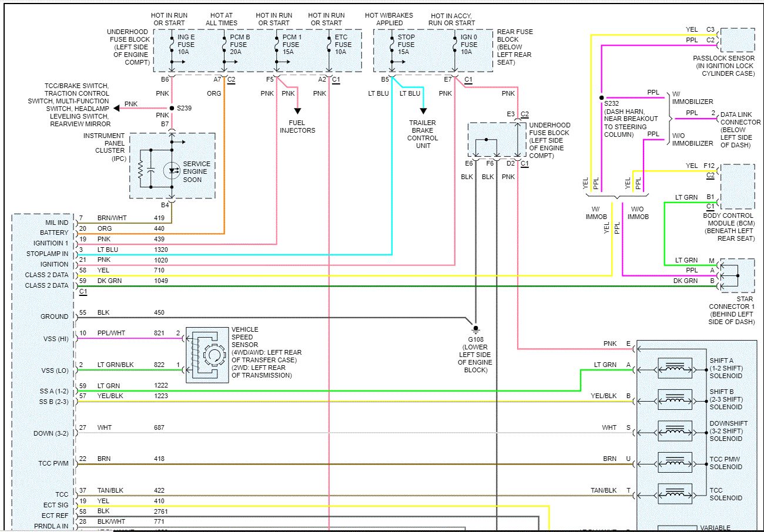Click the arrowhead above Fuel Injectors
Viewport: 764px width, 532px height.
coord(297,110)
